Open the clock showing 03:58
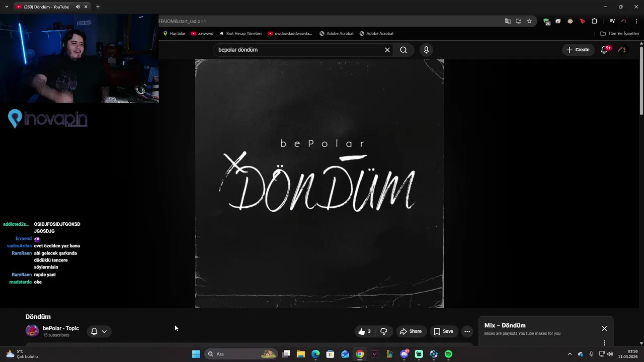 tap(628, 354)
